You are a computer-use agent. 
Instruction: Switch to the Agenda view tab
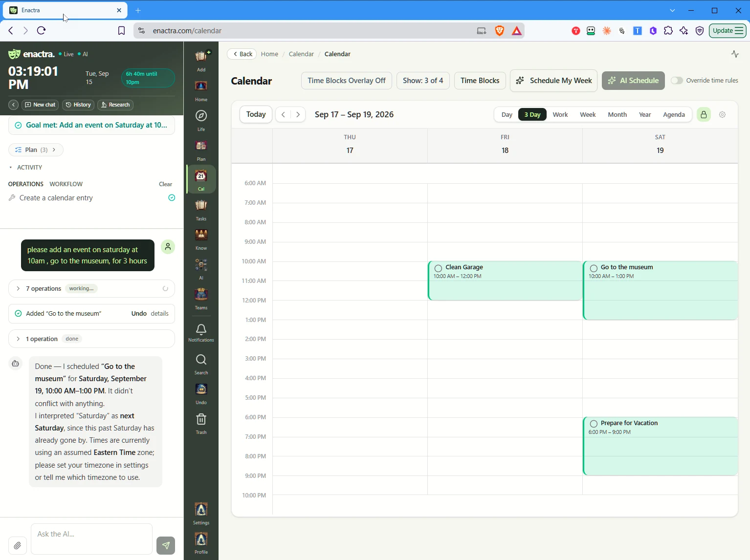(674, 114)
